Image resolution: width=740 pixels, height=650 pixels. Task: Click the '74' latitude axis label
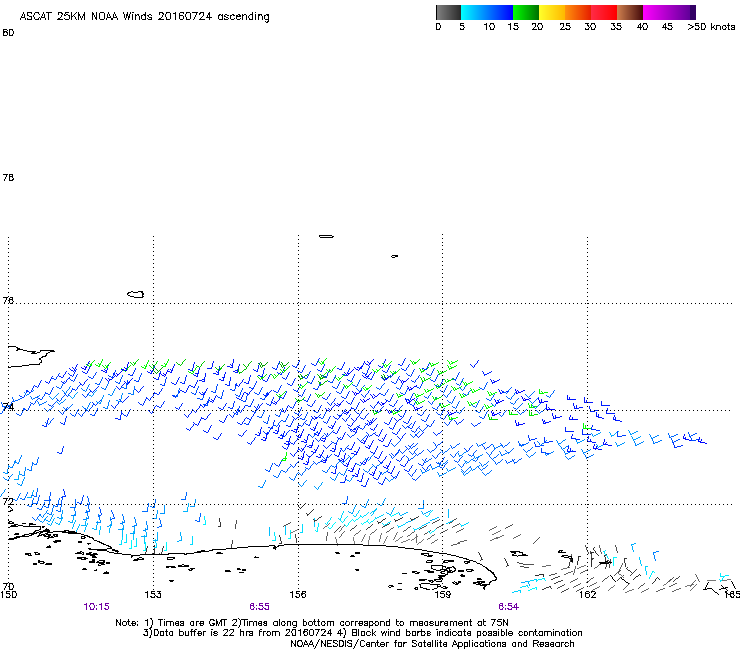(x=8, y=407)
